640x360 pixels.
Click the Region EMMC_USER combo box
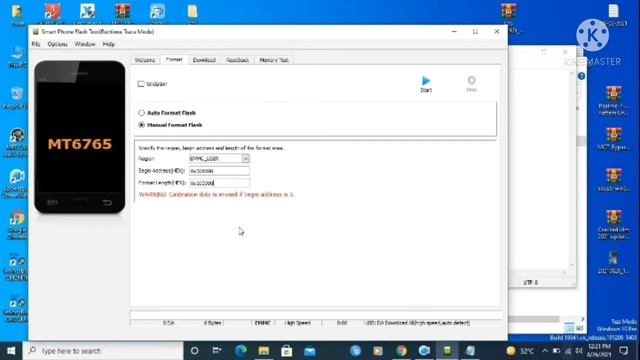coord(219,158)
